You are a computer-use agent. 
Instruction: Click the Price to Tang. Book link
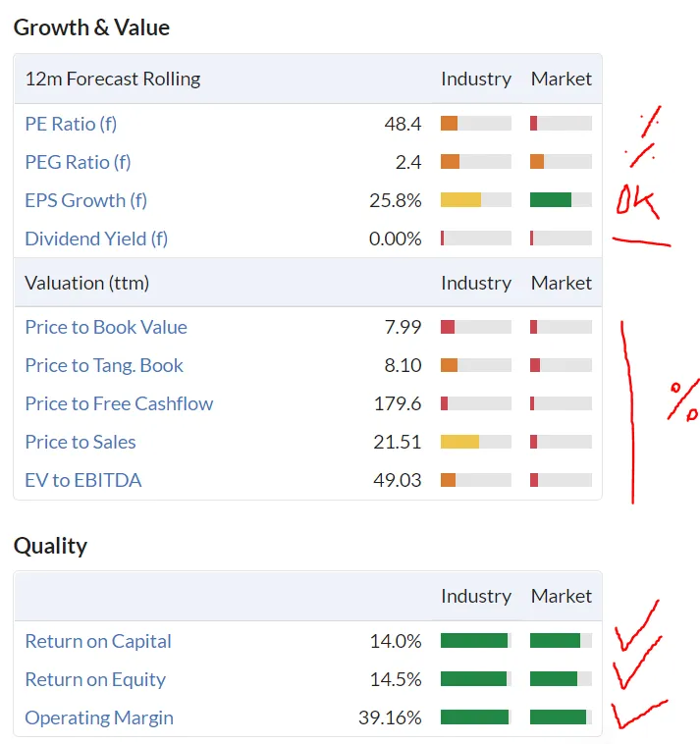click(x=104, y=365)
